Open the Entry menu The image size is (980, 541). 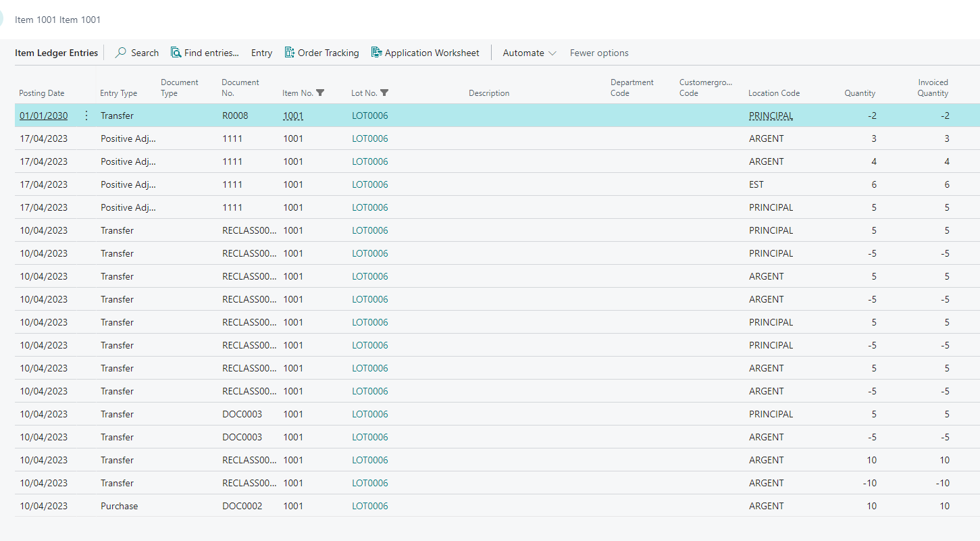[261, 53]
